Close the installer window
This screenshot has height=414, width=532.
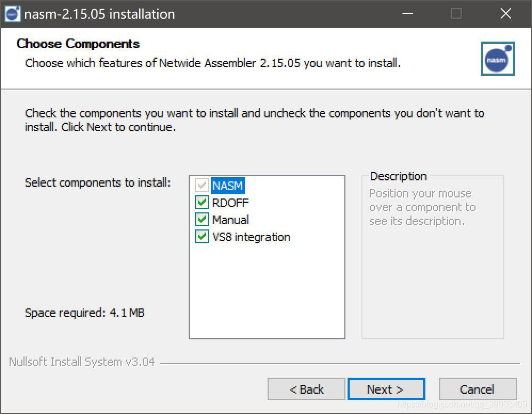505,14
